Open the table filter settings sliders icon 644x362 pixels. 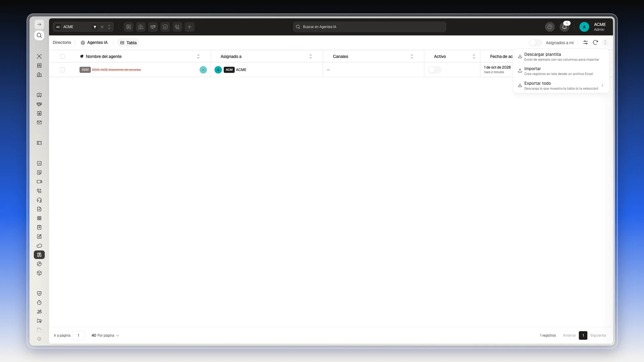pyautogui.click(x=585, y=43)
